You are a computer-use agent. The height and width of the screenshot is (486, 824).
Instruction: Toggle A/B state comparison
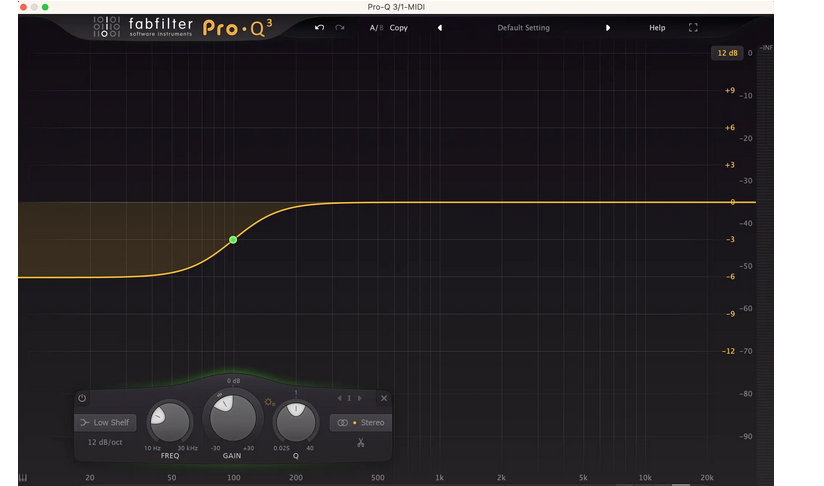pos(375,28)
